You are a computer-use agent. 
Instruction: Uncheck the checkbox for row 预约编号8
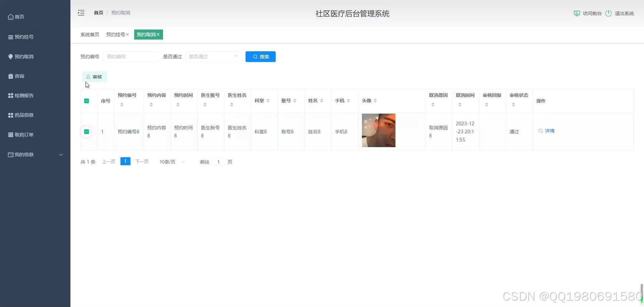click(x=87, y=132)
